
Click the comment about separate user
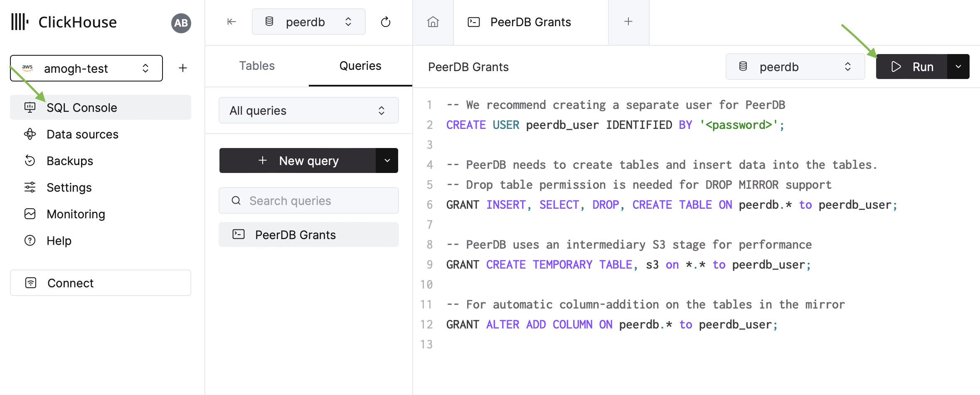click(616, 105)
